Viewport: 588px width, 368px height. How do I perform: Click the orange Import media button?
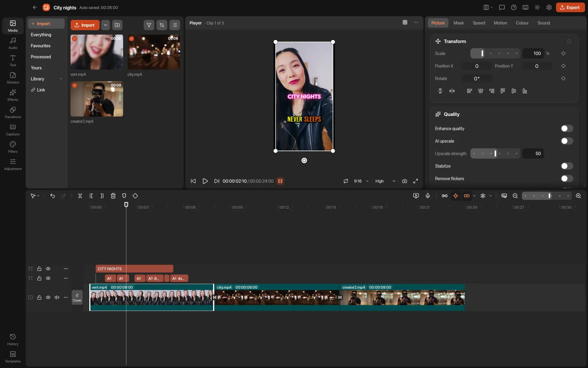coord(85,25)
